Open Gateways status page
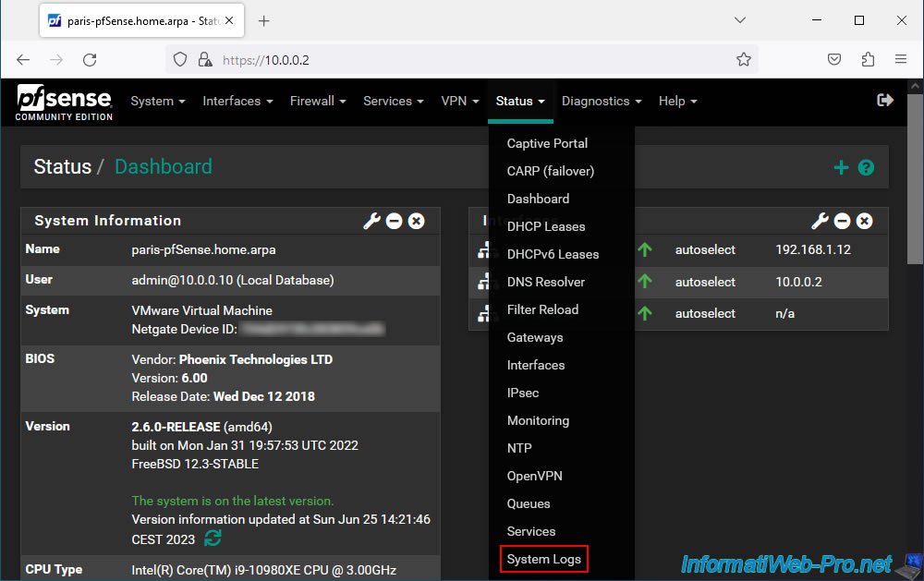The image size is (924, 581). coord(535,338)
